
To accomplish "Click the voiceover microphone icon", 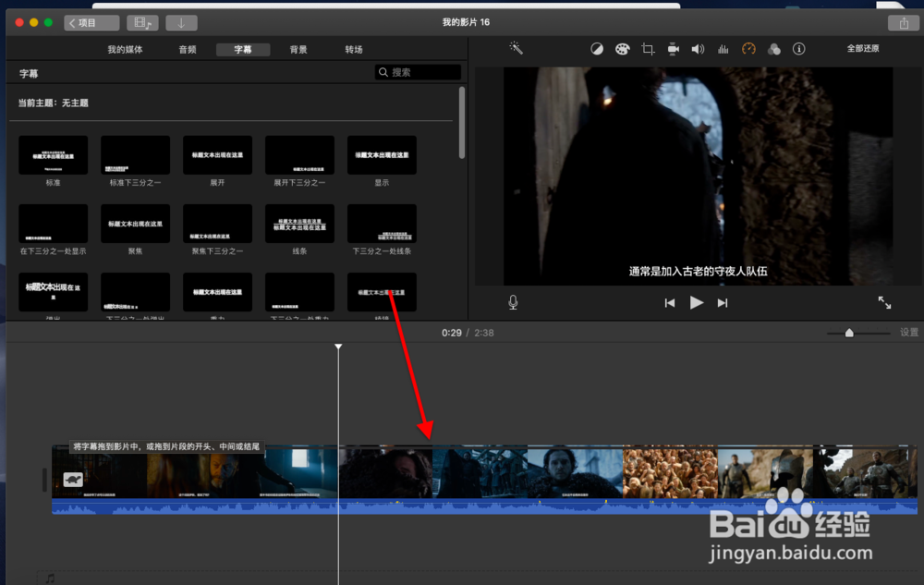I will (513, 302).
